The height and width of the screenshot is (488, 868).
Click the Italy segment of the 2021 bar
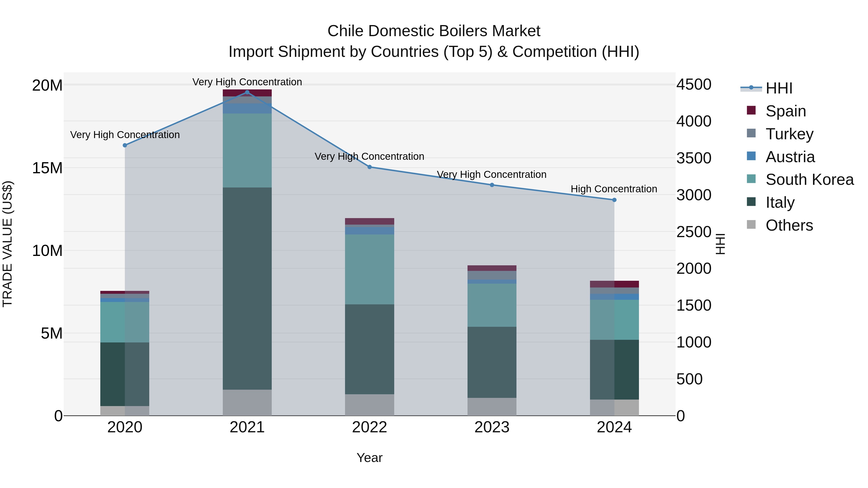(x=247, y=289)
